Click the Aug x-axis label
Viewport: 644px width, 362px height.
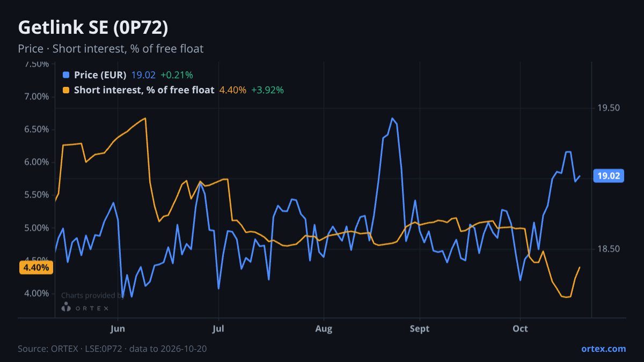(324, 329)
